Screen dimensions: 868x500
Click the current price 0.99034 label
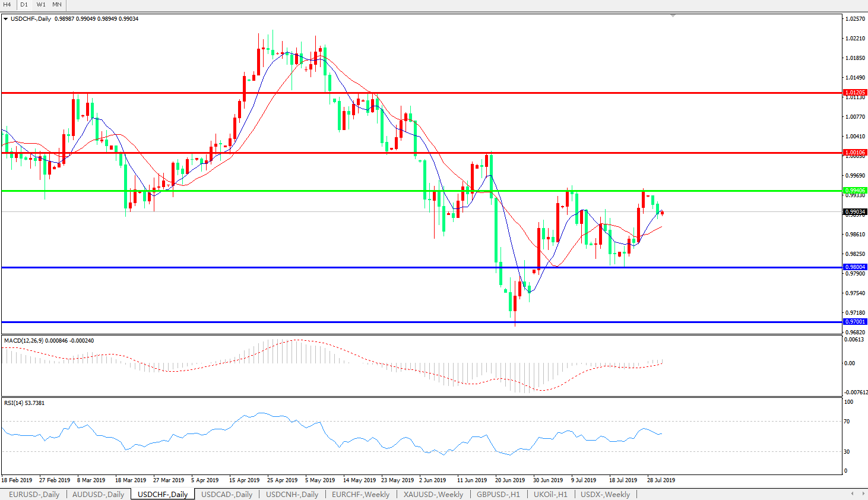855,212
